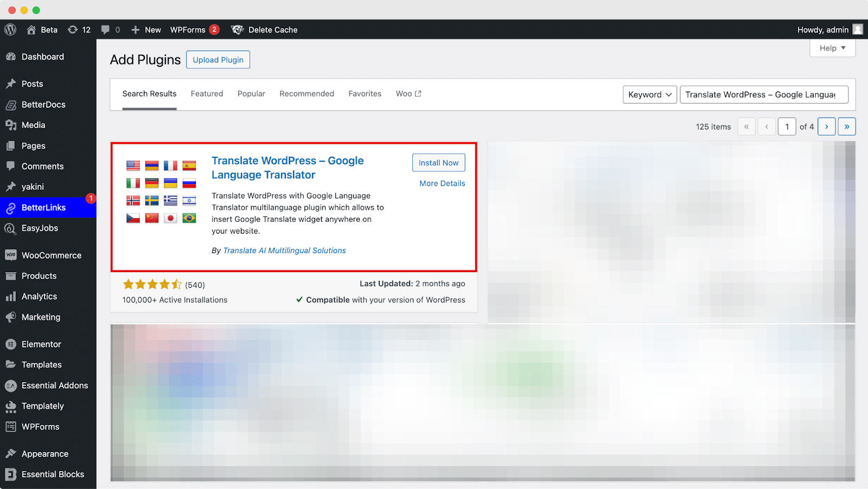This screenshot has height=489, width=868.
Task: Open the comments bubble in admin bar
Action: pos(105,30)
